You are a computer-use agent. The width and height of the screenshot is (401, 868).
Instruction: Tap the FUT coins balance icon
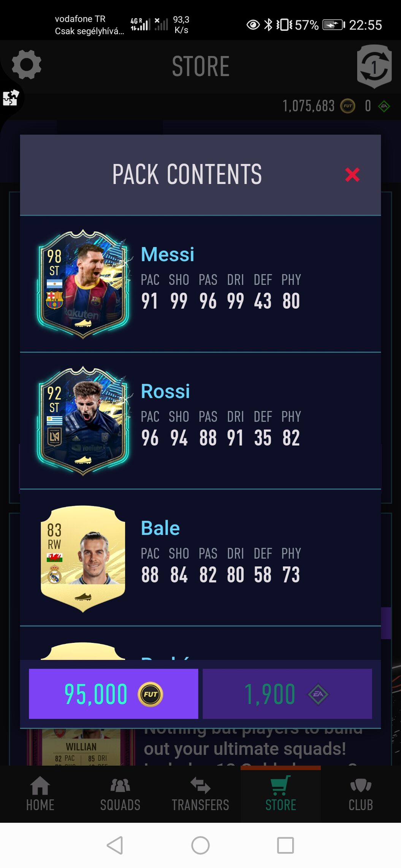click(x=347, y=106)
